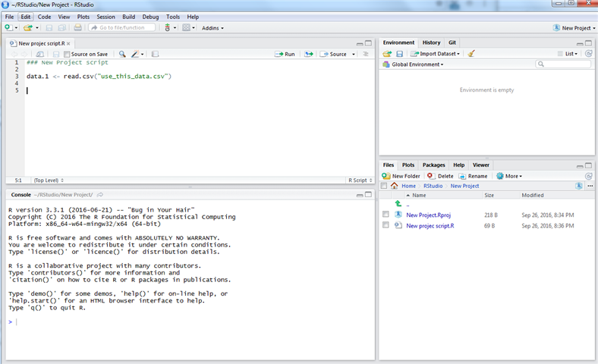
Task: Click the parent directory up arrow icon
Action: 398,204
